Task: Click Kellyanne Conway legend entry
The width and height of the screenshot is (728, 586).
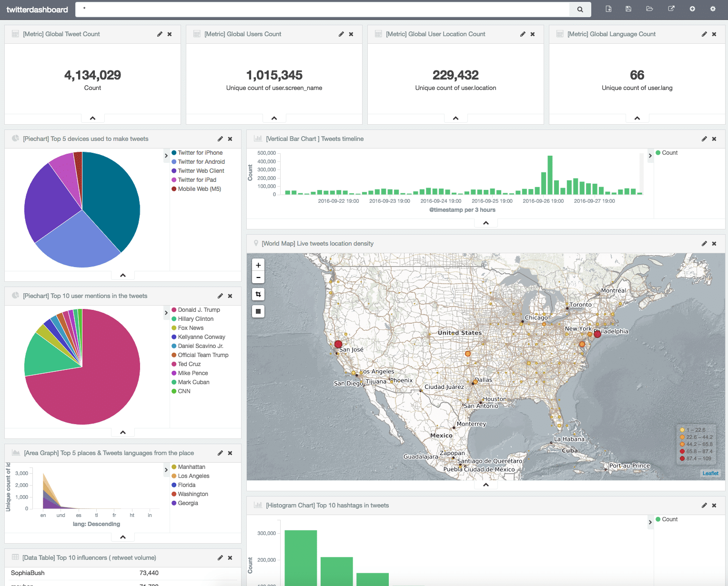Action: 198,337
